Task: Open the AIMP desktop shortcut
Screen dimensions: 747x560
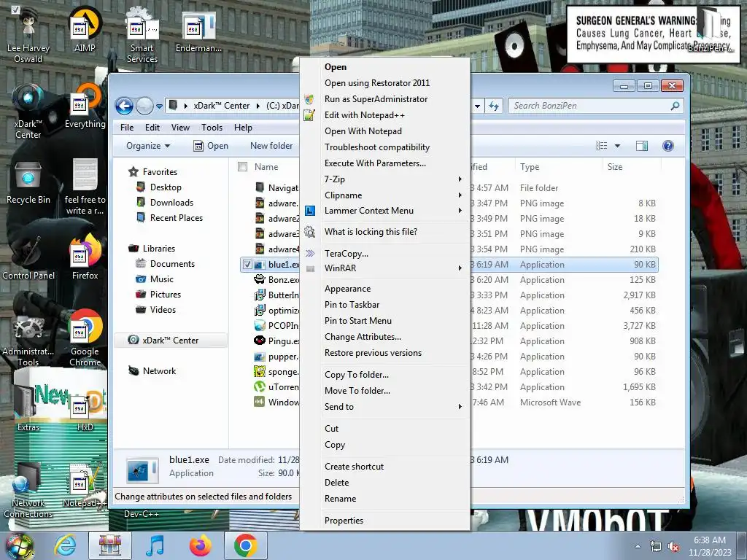Action: pos(85,29)
